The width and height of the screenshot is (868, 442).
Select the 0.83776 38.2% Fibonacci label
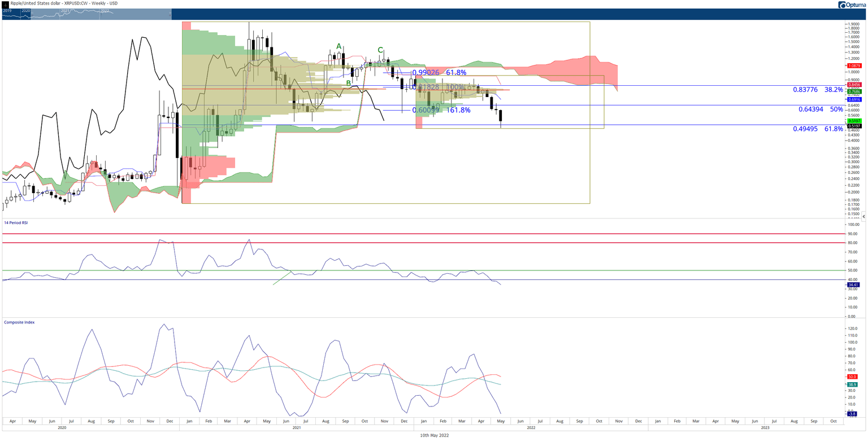point(818,90)
